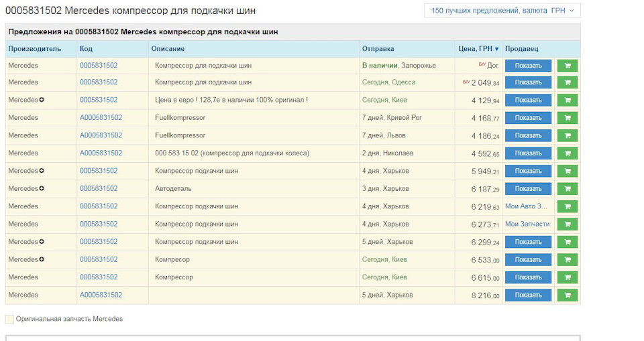644x341 pixels.
Task: Sort by the Продавец column header
Action: (522, 48)
